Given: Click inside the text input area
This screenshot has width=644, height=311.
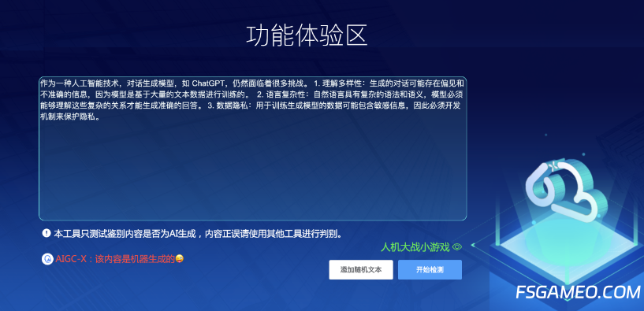Looking at the screenshot, I should (x=252, y=149).
